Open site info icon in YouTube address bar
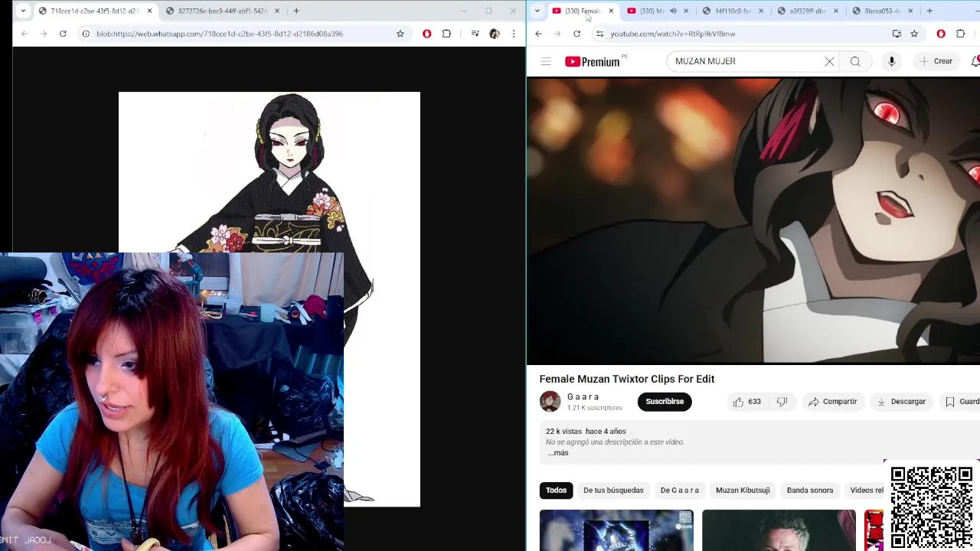The width and height of the screenshot is (980, 551). tap(599, 34)
